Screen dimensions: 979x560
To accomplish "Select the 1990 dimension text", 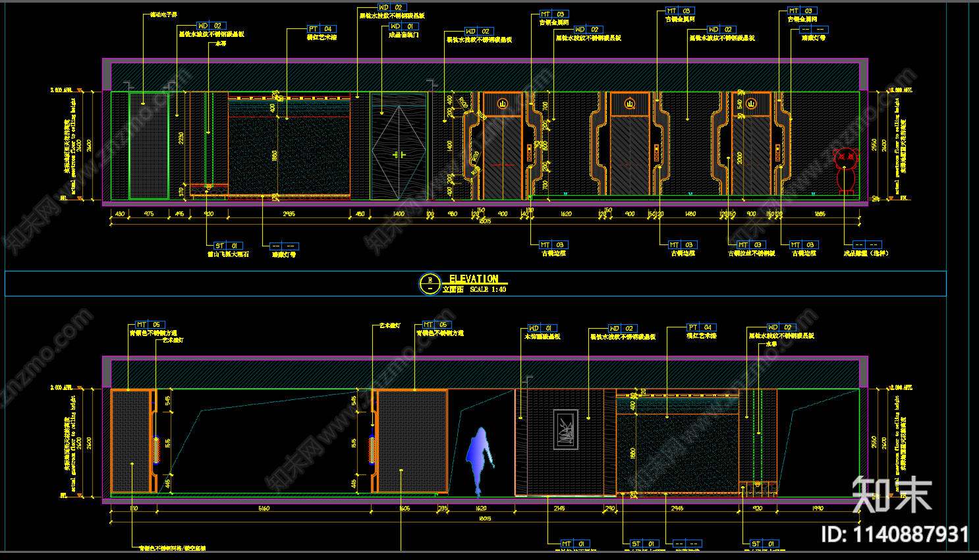I will tap(818, 508).
